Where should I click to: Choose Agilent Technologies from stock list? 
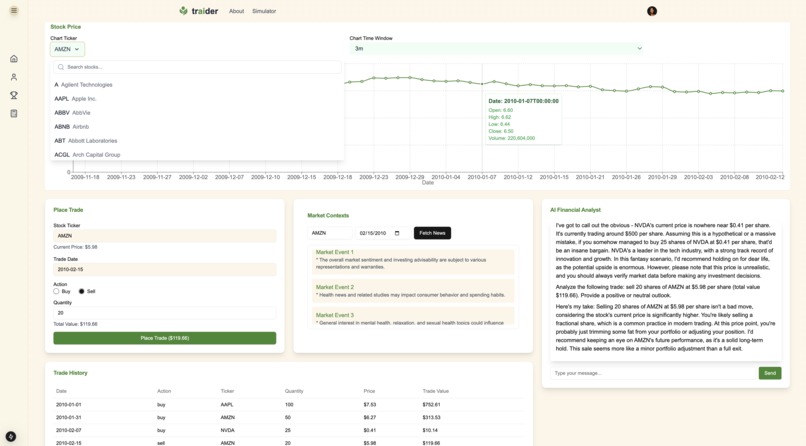197,85
